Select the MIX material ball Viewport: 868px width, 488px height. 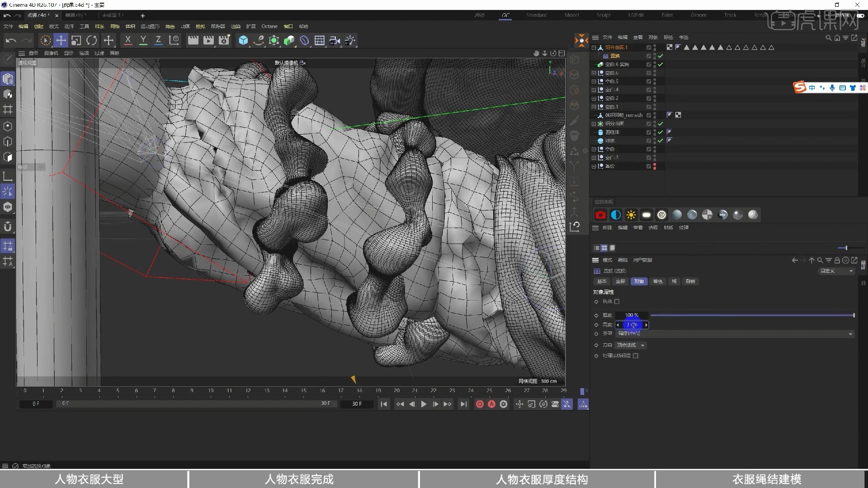coord(722,215)
